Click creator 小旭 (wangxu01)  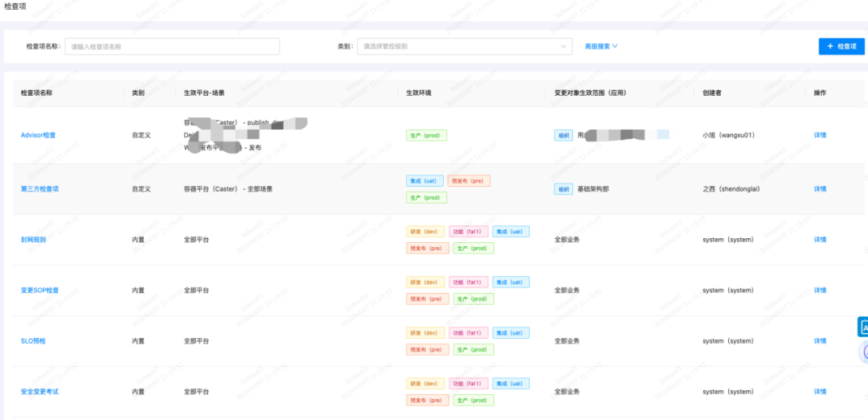[728, 135]
